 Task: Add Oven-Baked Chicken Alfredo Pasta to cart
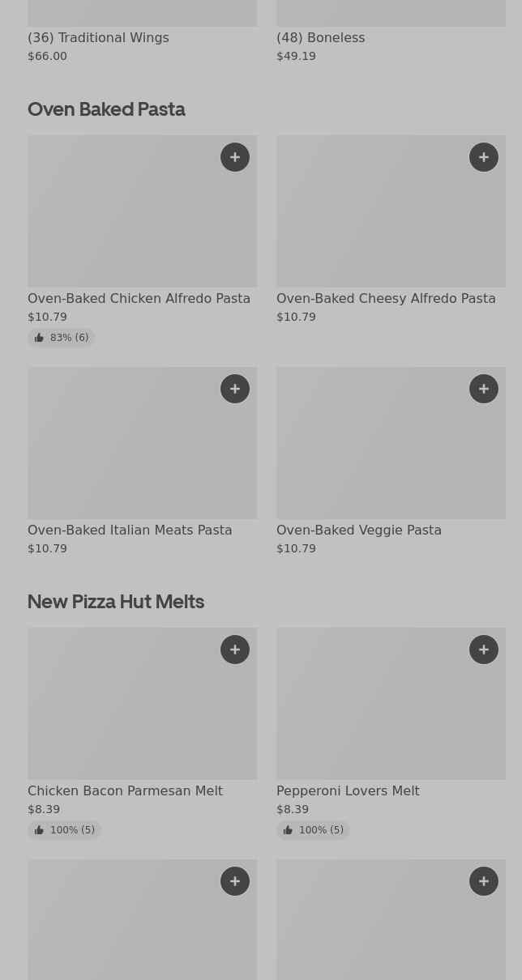(x=235, y=157)
